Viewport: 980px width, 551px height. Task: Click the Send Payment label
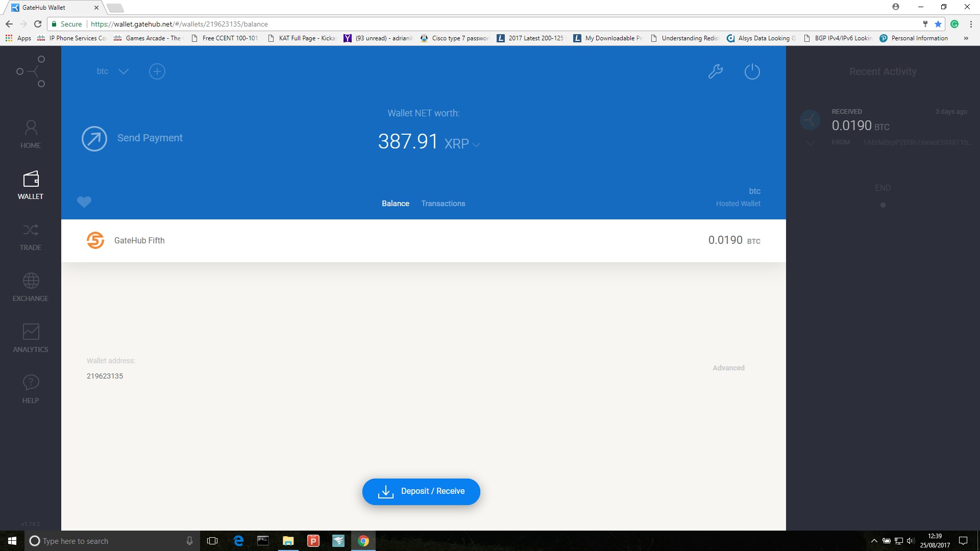150,138
